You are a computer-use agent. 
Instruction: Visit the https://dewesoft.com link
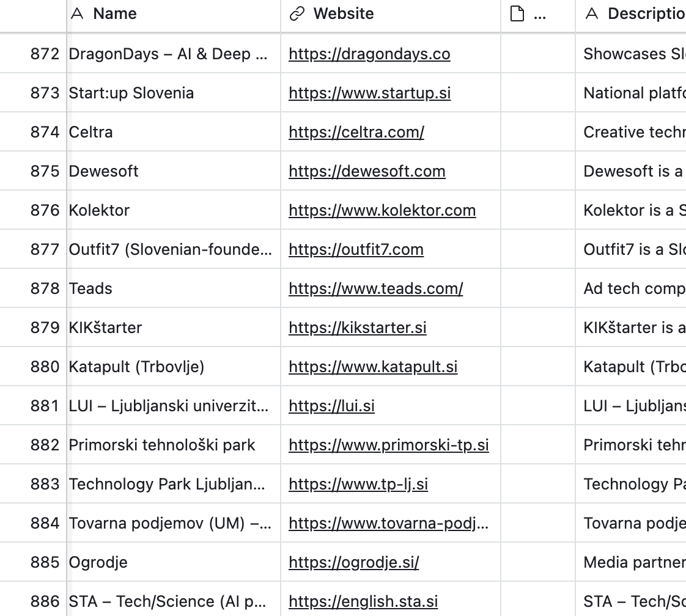[367, 171]
